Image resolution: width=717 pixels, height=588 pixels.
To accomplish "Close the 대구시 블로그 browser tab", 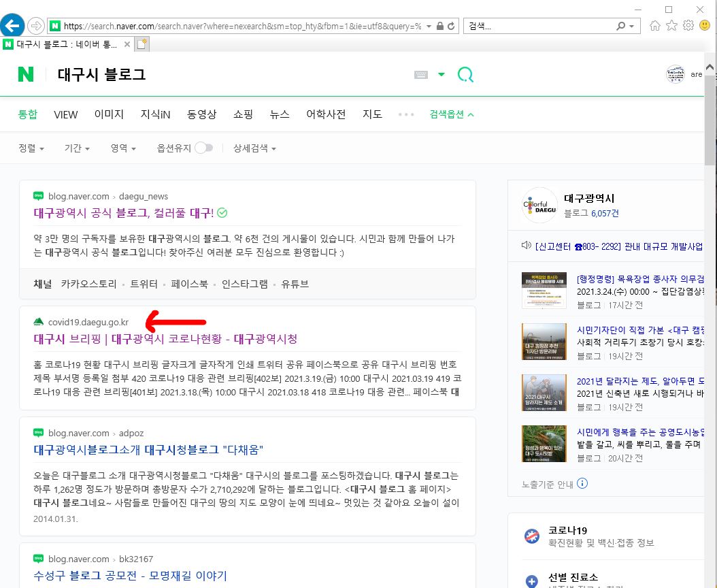I will coord(127,44).
